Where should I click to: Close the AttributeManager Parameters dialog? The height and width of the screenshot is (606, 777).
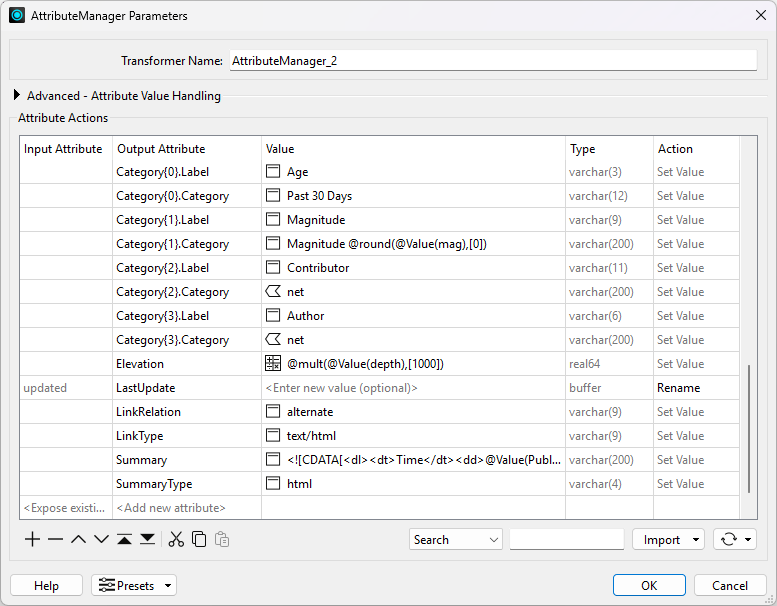[x=761, y=15]
